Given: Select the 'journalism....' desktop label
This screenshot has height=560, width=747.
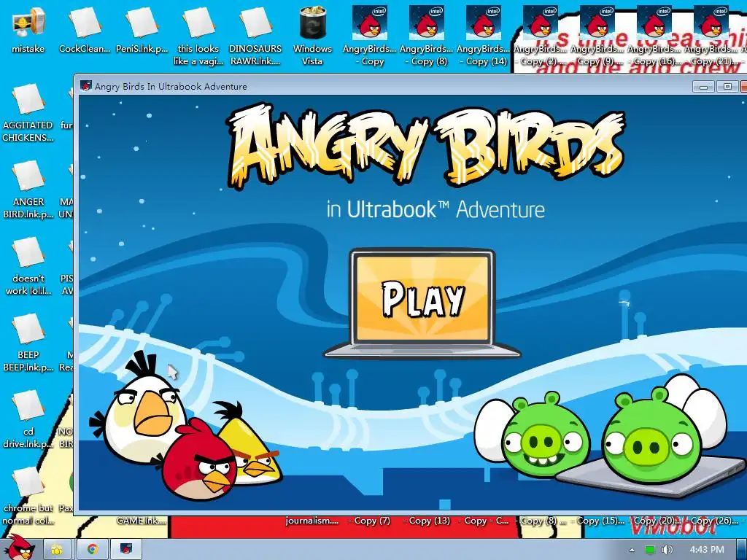Looking at the screenshot, I should (312, 521).
